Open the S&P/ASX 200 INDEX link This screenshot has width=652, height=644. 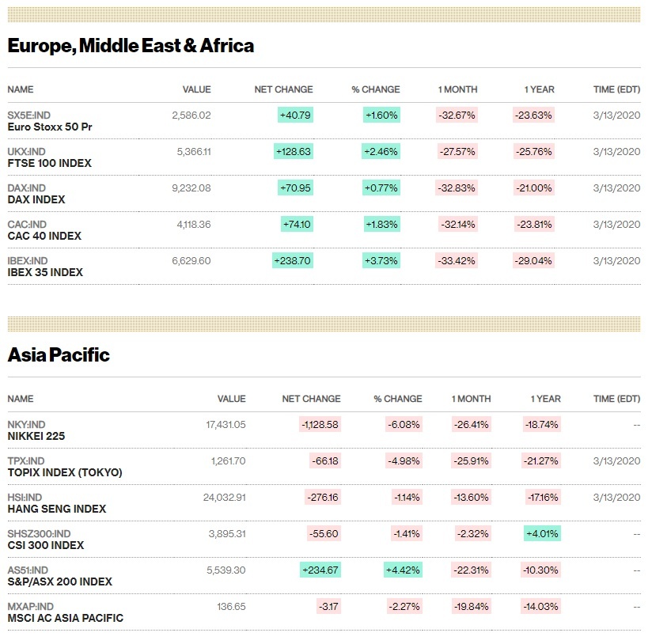coord(59,581)
